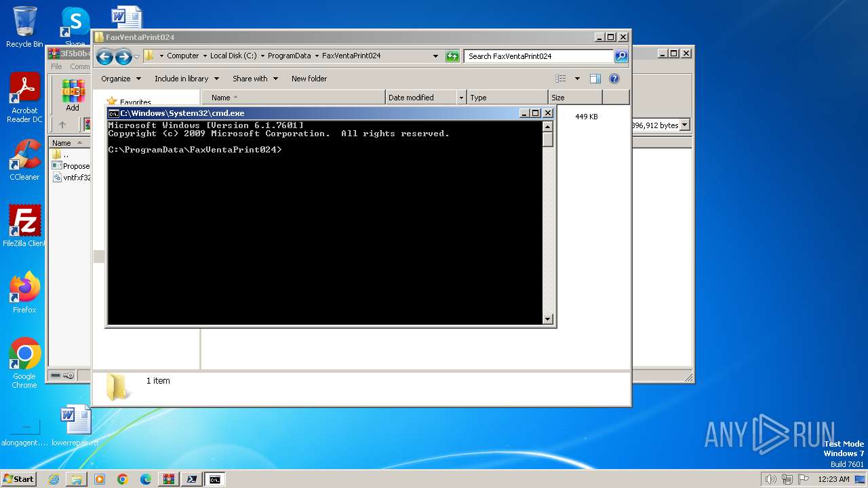This screenshot has width=868, height=488.
Task: Open Microsoft Edge from taskbar
Action: tap(146, 479)
